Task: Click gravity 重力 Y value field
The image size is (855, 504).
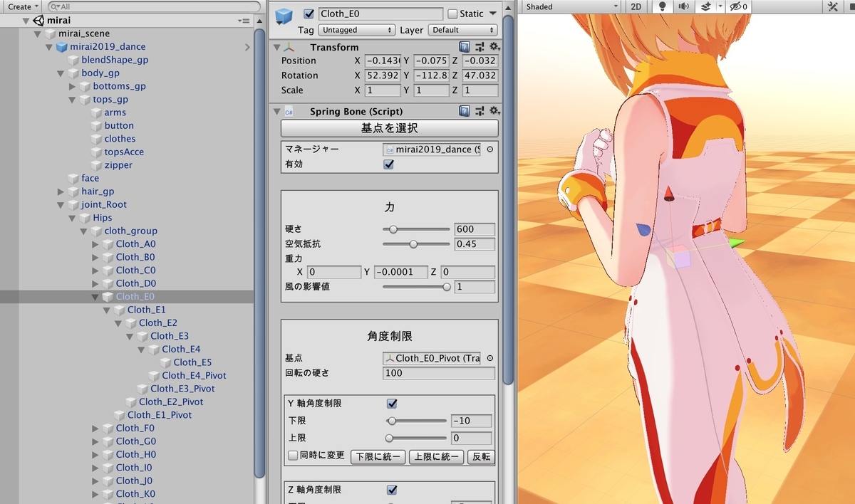Action: [401, 272]
